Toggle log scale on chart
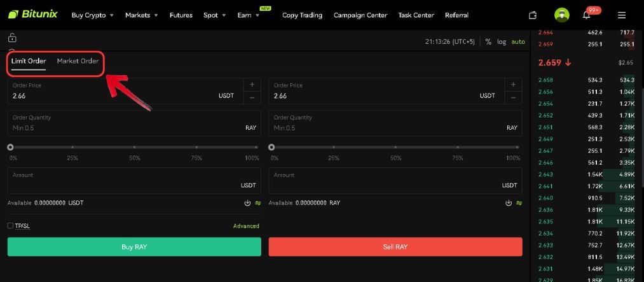This screenshot has height=282, width=644. pyautogui.click(x=502, y=41)
